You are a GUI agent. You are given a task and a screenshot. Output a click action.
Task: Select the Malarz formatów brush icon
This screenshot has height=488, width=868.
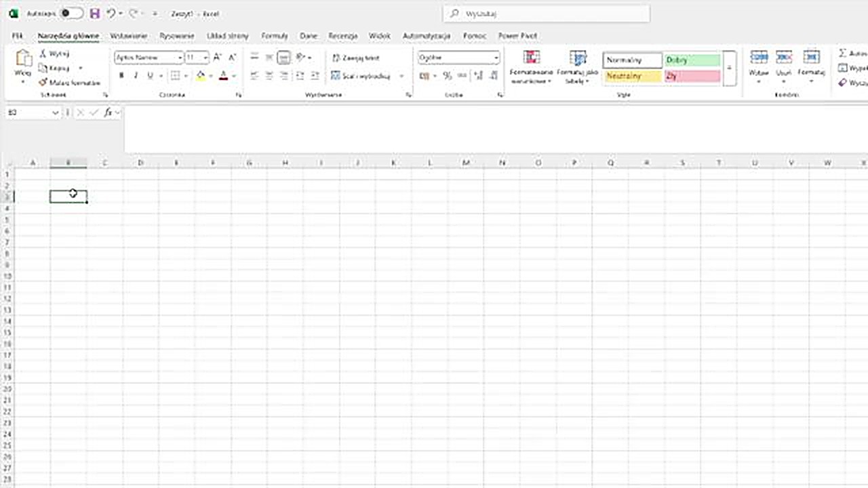coord(43,83)
